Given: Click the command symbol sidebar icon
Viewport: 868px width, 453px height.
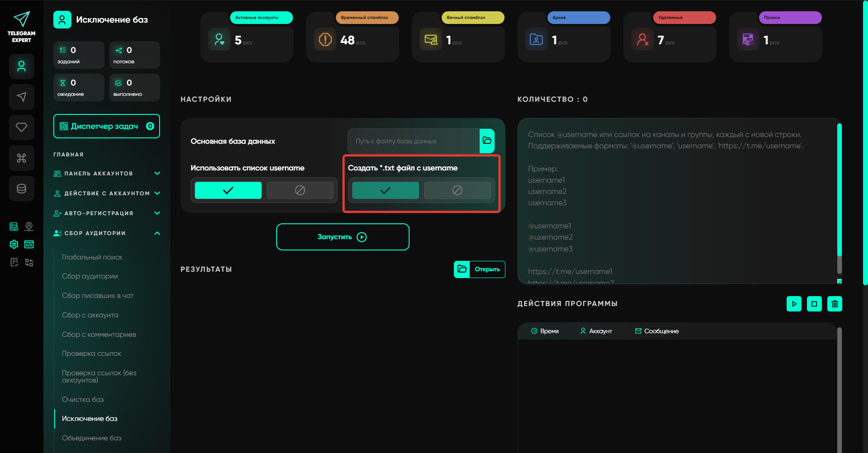Looking at the screenshot, I should pyautogui.click(x=21, y=158).
